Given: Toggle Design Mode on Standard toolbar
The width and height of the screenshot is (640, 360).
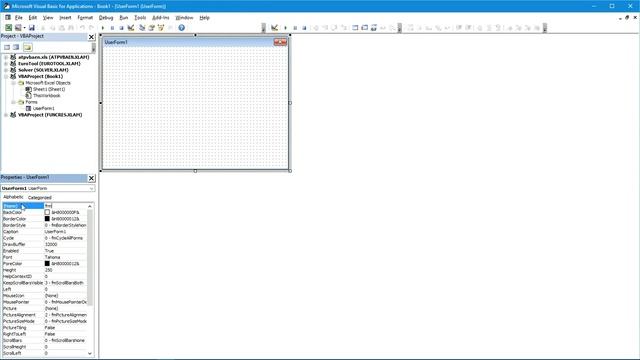Looking at the screenshot, I should click(131, 28).
